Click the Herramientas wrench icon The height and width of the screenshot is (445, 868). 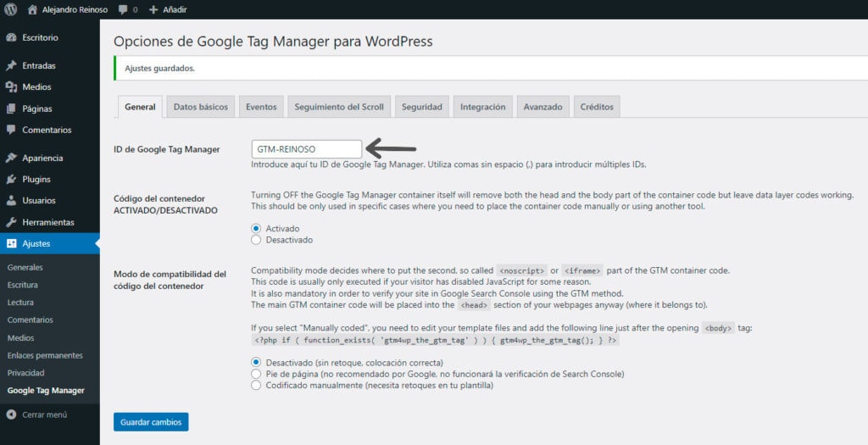[11, 222]
